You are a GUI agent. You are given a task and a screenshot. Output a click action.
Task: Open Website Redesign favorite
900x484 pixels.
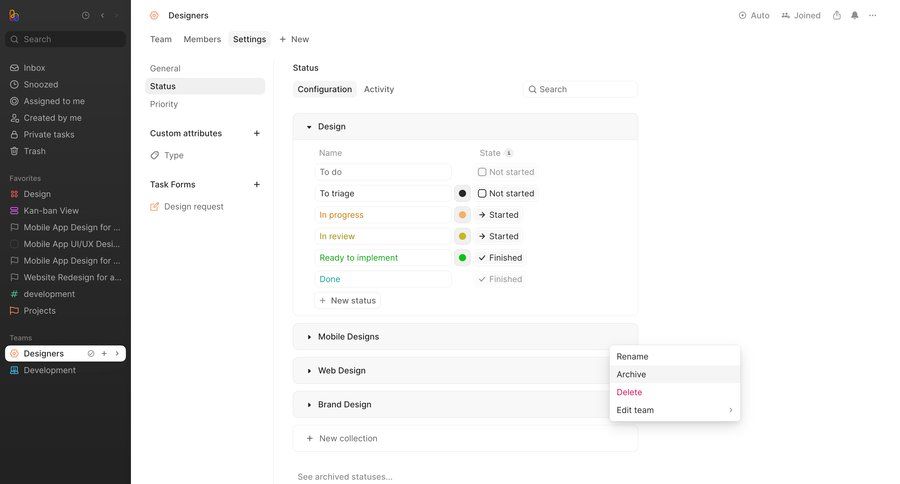point(65,277)
